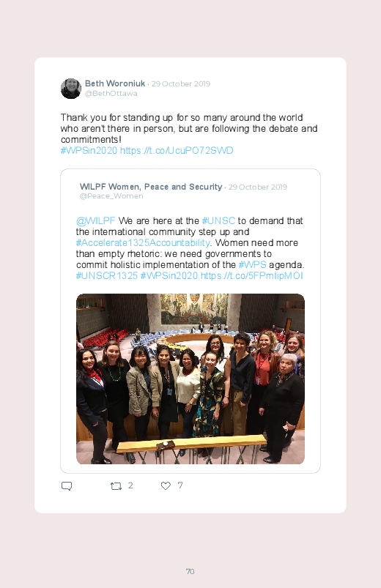381x588 pixels.
Task: Click the #WPS hashtag before agenda
Action: coord(252,264)
